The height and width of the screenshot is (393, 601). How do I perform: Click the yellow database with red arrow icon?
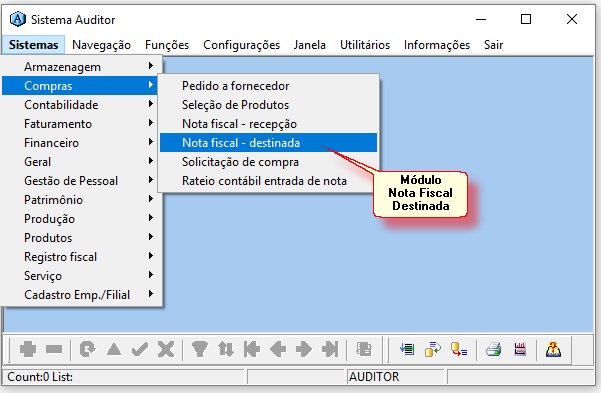pyautogui.click(x=459, y=349)
